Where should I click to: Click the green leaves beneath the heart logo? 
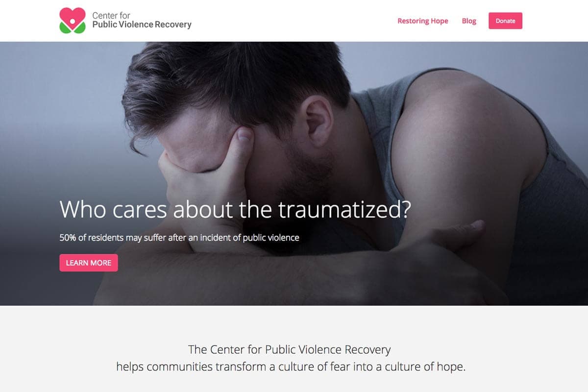click(x=73, y=28)
